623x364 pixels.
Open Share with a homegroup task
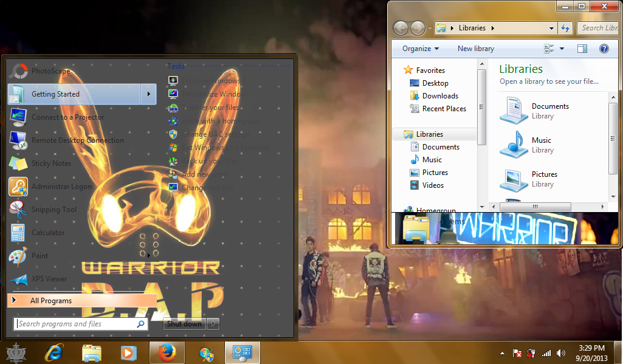[x=215, y=121]
